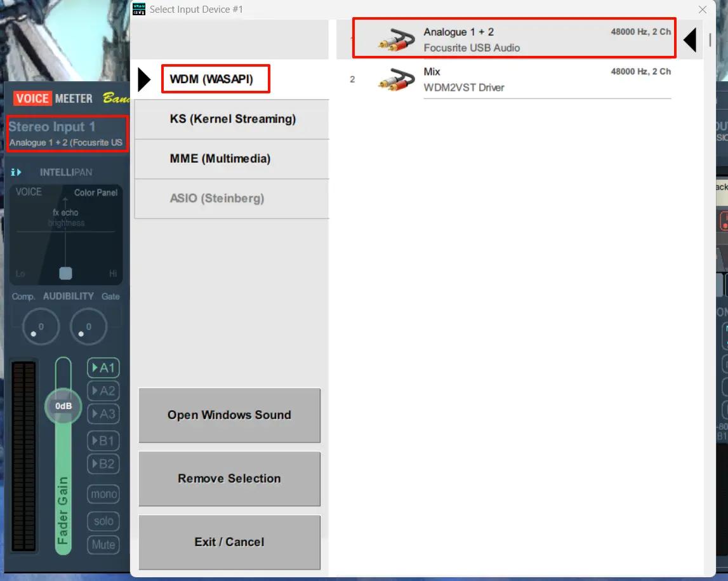Open the ASIO (Steinberg) driver list
728x581 pixels.
(x=232, y=198)
